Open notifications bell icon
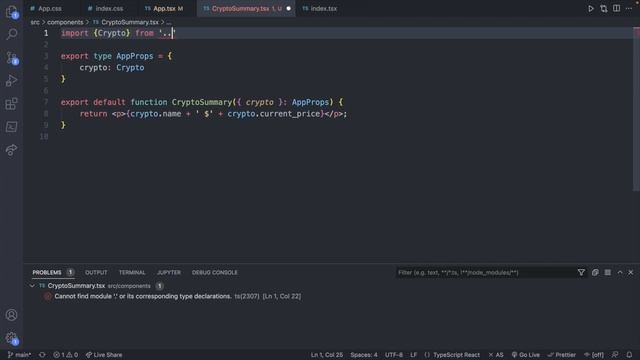 [x=629, y=355]
